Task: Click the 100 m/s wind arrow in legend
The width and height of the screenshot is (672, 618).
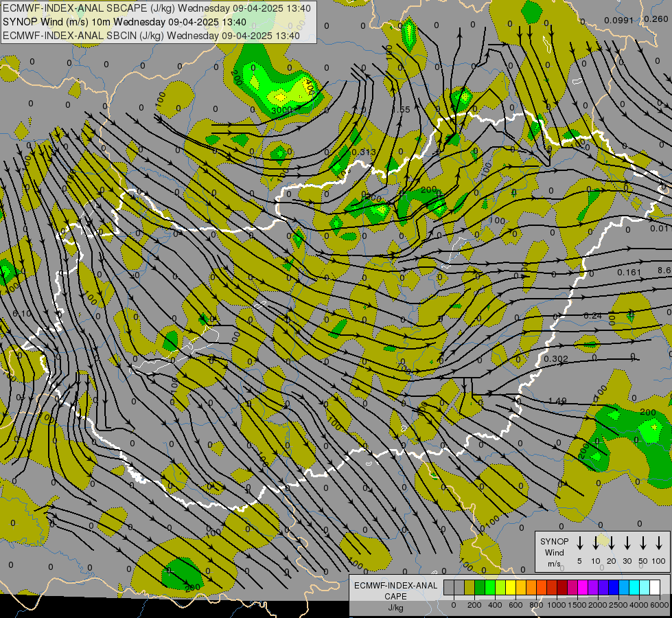Action: [659, 543]
